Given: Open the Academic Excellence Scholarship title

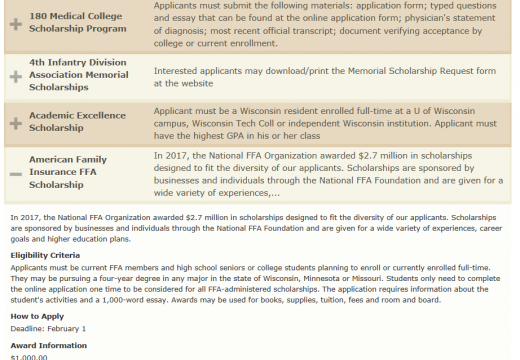Looking at the screenshot, I should click(77, 122).
